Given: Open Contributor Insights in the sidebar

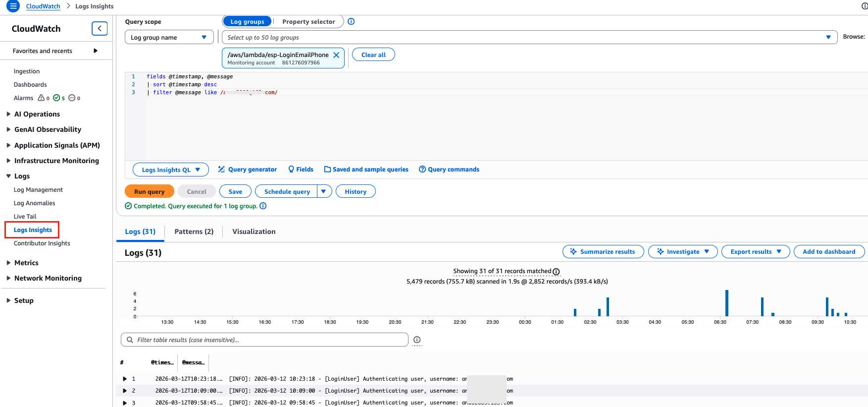Looking at the screenshot, I should click(42, 243).
